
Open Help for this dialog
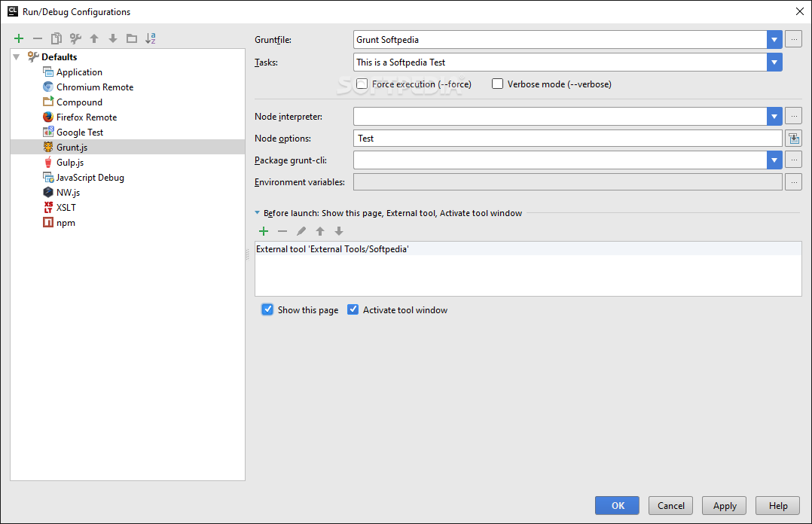click(x=778, y=505)
